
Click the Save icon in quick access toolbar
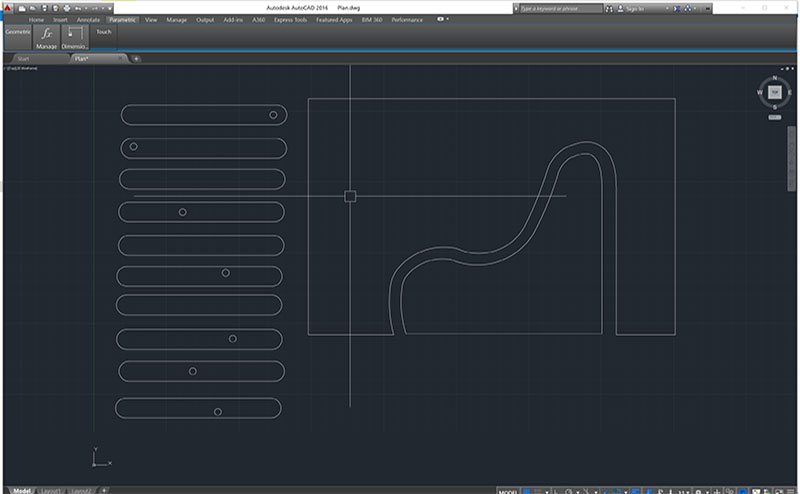[x=44, y=9]
